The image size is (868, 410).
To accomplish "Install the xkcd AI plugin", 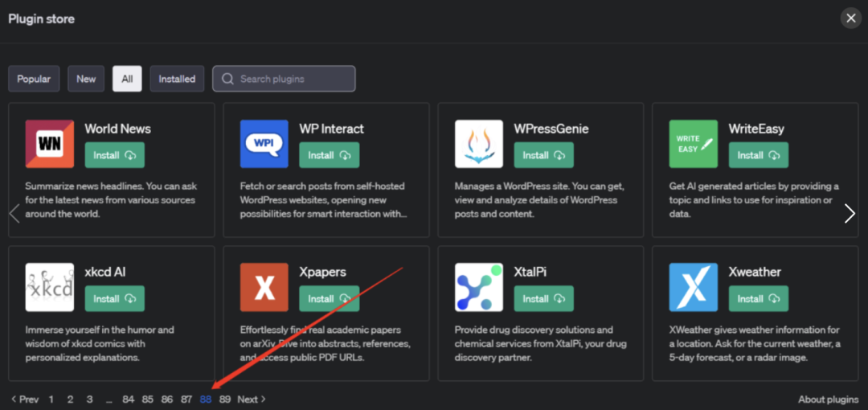I will click(115, 298).
